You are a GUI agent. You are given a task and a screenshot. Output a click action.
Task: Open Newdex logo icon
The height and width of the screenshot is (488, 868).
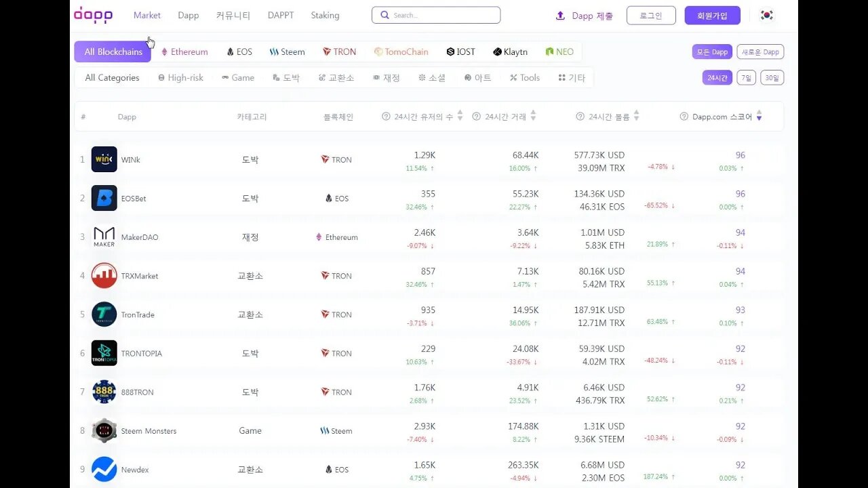pyautogui.click(x=104, y=469)
